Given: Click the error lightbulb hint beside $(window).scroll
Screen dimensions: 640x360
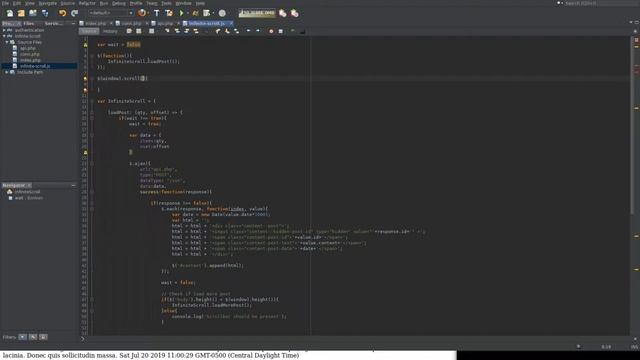Looking at the screenshot, I should pyautogui.click(x=85, y=78).
